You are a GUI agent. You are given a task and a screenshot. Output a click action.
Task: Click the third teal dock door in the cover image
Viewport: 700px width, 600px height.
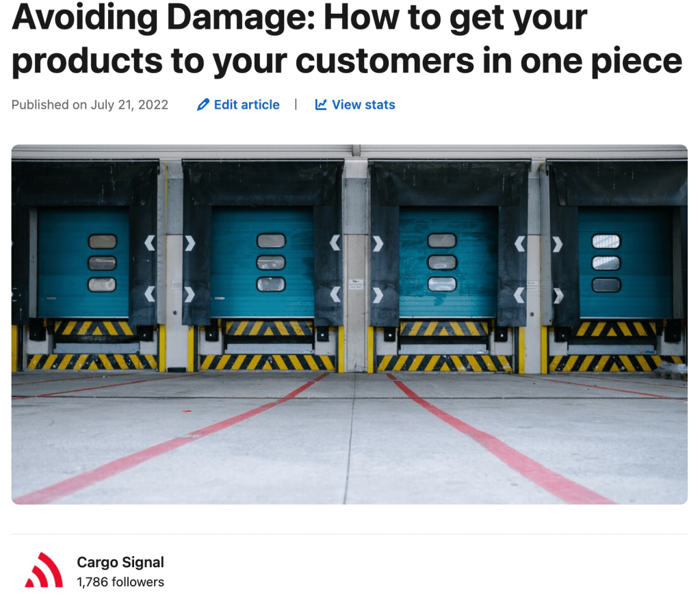[448, 263]
